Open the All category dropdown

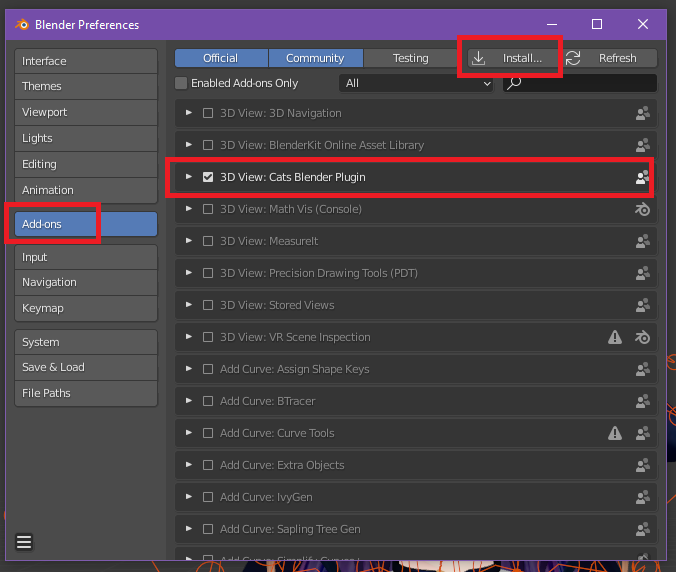pyautogui.click(x=416, y=83)
